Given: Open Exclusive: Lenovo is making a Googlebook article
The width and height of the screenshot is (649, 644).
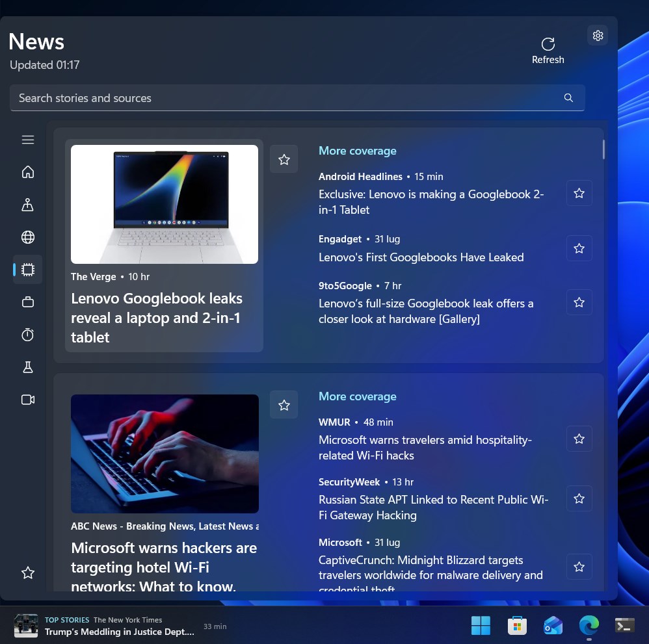Looking at the screenshot, I should pyautogui.click(x=431, y=202).
